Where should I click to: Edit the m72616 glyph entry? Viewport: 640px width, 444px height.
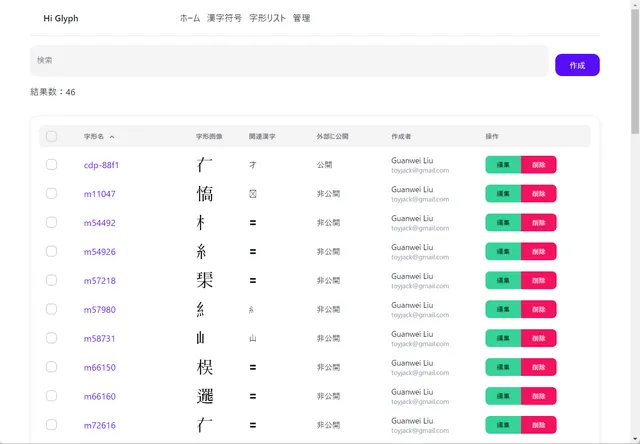coord(503,425)
